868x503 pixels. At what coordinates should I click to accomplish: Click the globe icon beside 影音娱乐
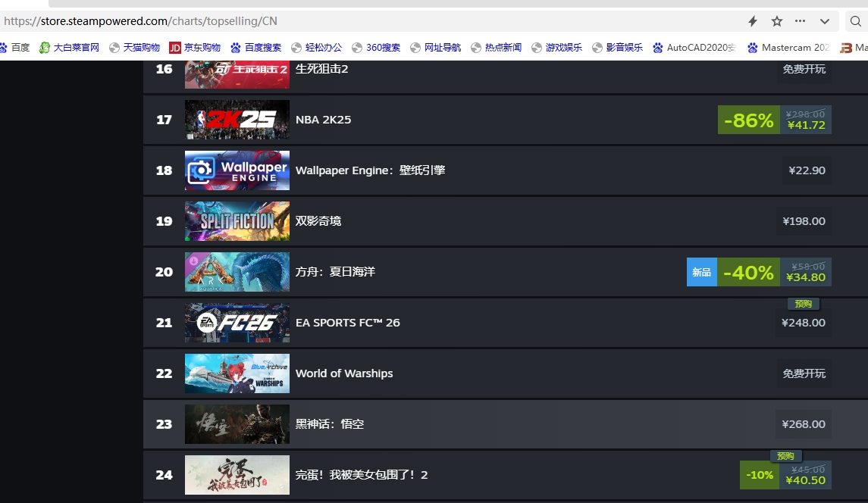tap(597, 48)
